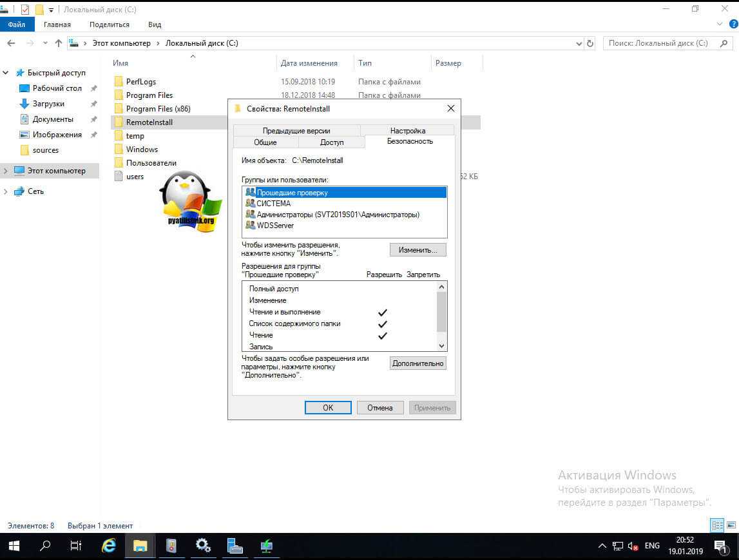Click the taskbar Search magnifier icon
Image resolution: width=739 pixels, height=560 pixels.
tap(45, 546)
